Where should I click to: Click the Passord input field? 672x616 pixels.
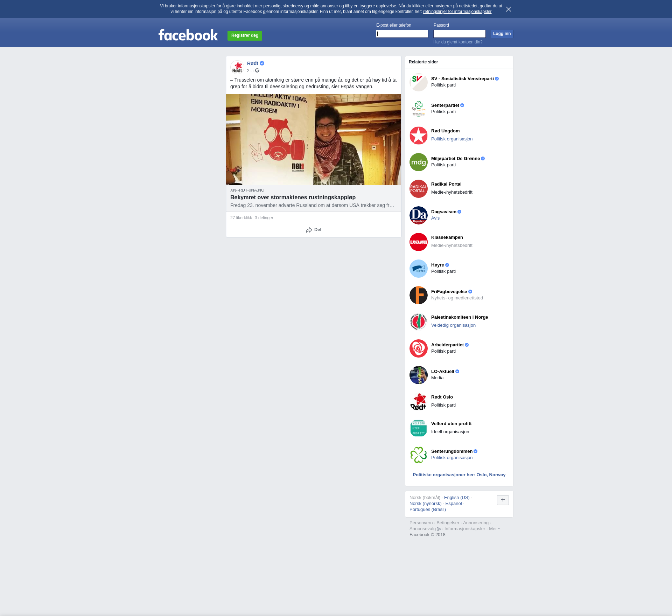[x=460, y=34]
